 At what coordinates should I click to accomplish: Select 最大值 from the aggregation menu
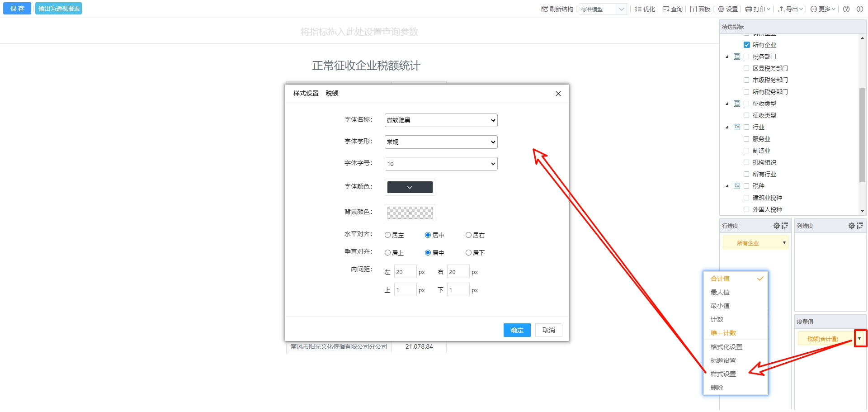[720, 292]
